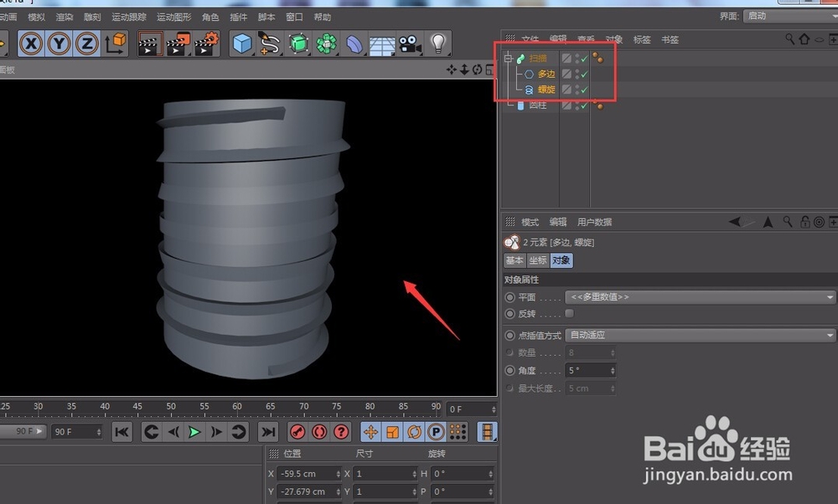Toggle the 反转 checkbox
The height and width of the screenshot is (504, 838).
tap(569, 313)
